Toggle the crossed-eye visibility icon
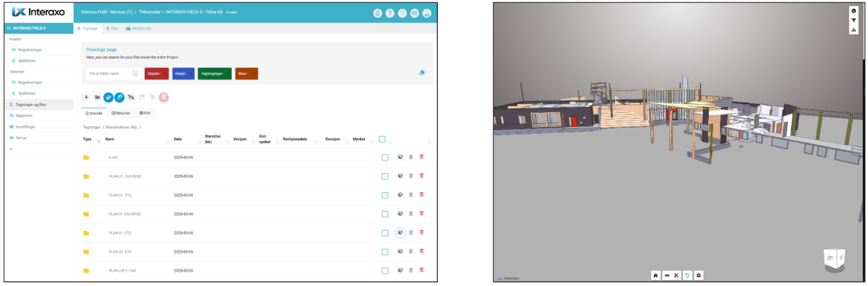 point(130,97)
